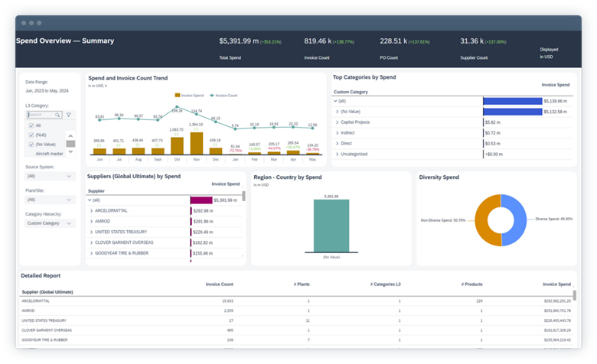This screenshot has width=597, height=364.
Task: Toggle the All checkbox in L3 Category
Action: pos(31,125)
